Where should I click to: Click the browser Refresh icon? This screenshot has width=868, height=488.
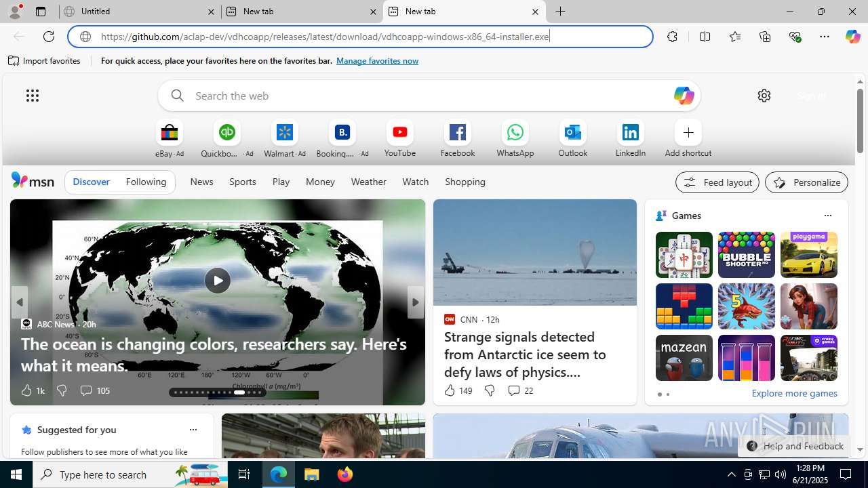click(49, 37)
